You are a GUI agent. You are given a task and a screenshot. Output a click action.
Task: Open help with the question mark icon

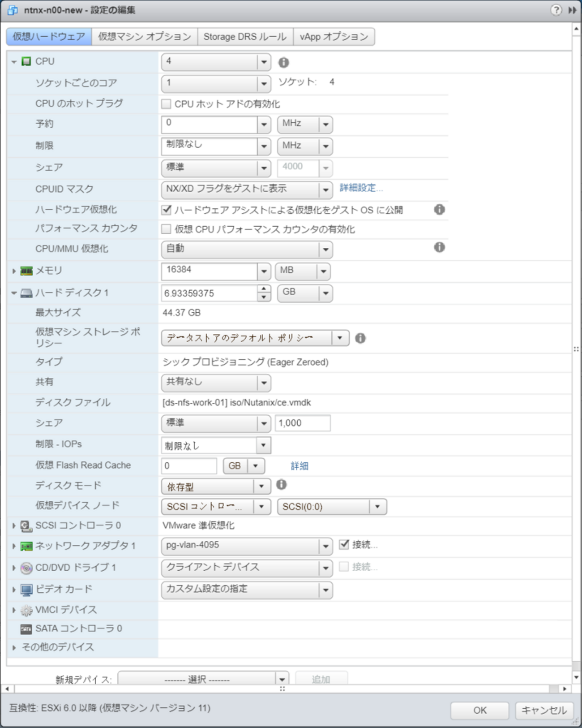[x=556, y=10]
